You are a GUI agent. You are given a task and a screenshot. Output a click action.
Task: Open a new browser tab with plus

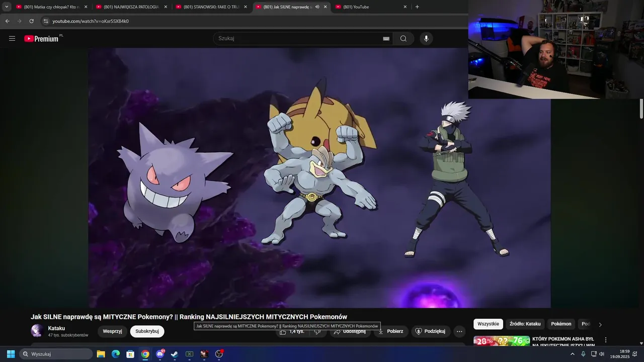coord(417,7)
